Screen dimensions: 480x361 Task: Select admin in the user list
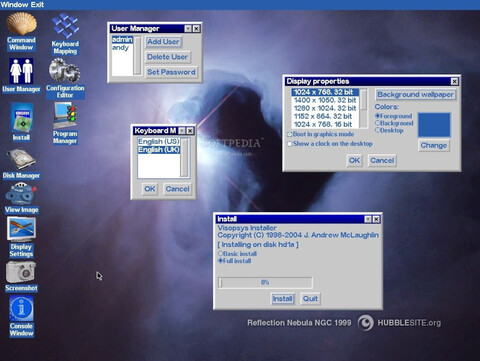pos(122,40)
